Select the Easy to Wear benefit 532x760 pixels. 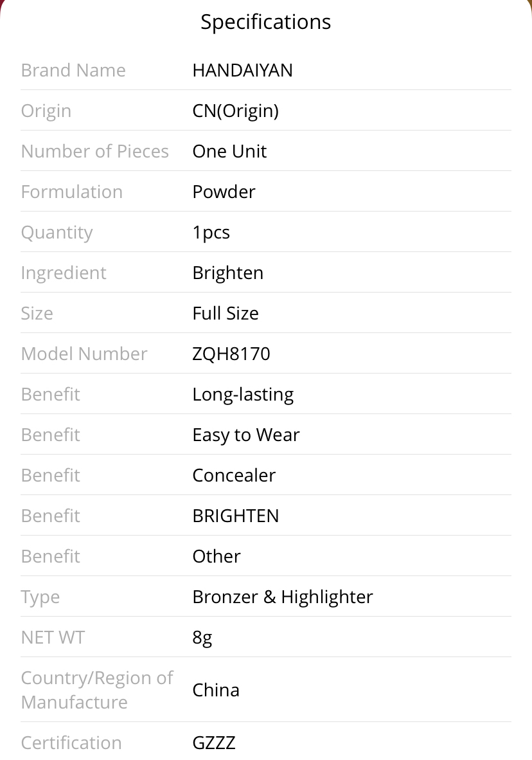click(x=245, y=435)
